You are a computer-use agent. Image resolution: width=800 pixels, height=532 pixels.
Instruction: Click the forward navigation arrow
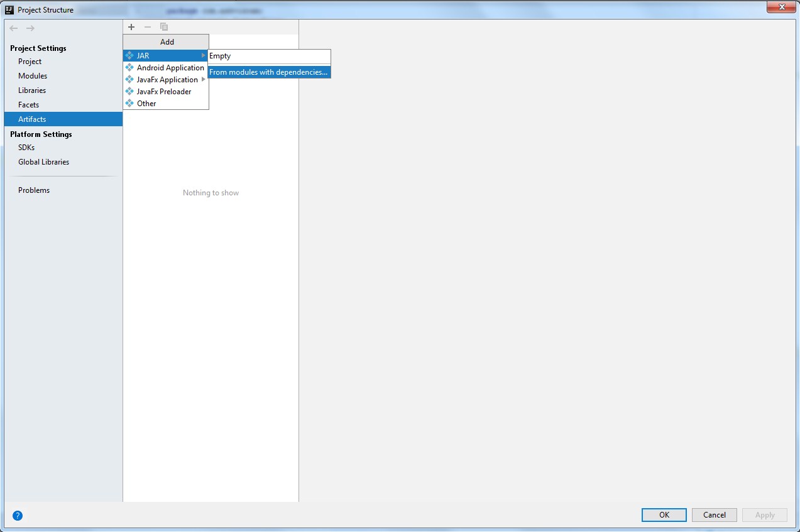[x=30, y=28]
